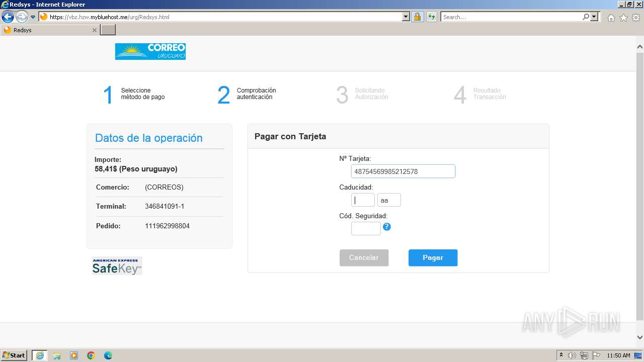Launch Edge from the taskbar
The image size is (644, 362).
108,355
